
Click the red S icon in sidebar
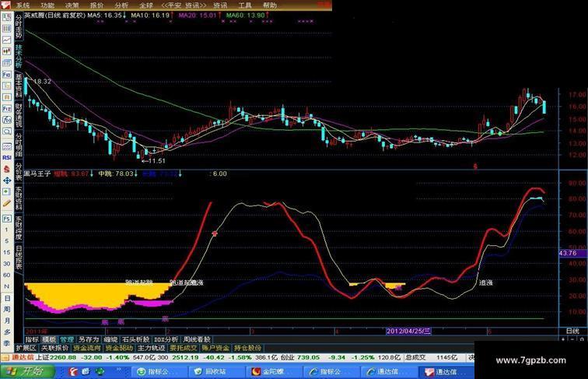click(x=7, y=169)
